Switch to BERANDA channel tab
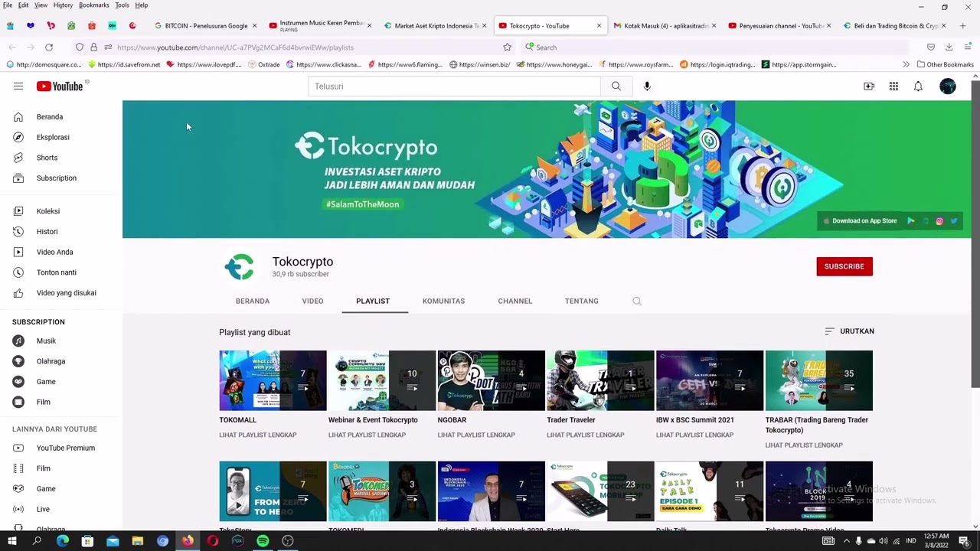Image resolution: width=980 pixels, height=551 pixels. coord(253,302)
